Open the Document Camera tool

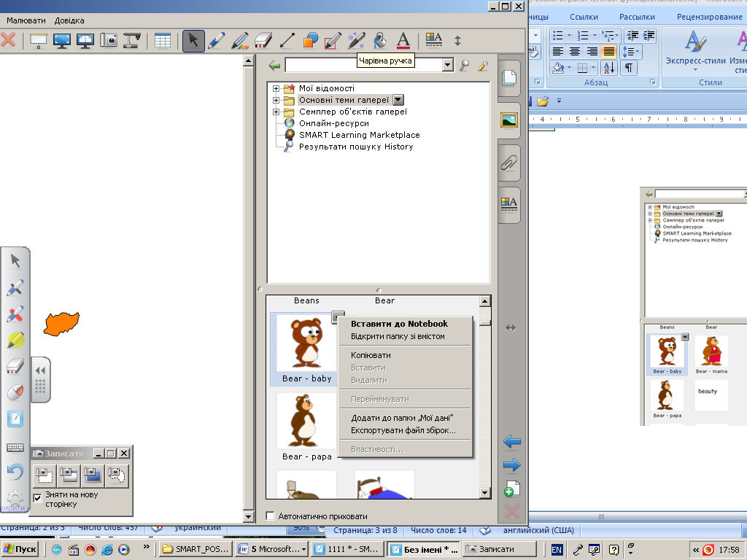(132, 41)
